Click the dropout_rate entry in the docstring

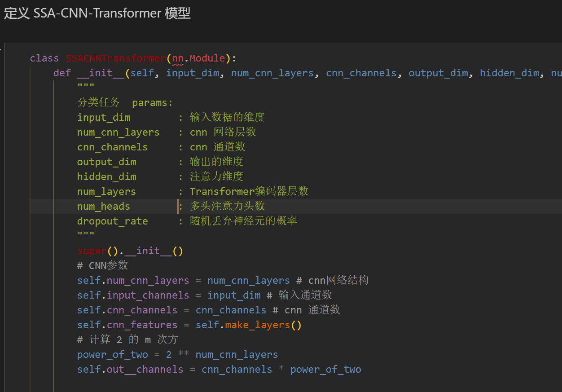[112, 221]
